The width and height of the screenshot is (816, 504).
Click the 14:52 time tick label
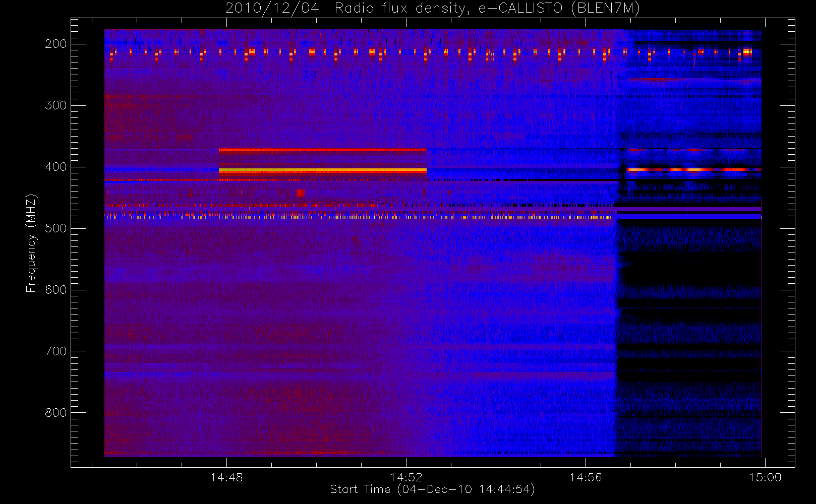pos(406,477)
